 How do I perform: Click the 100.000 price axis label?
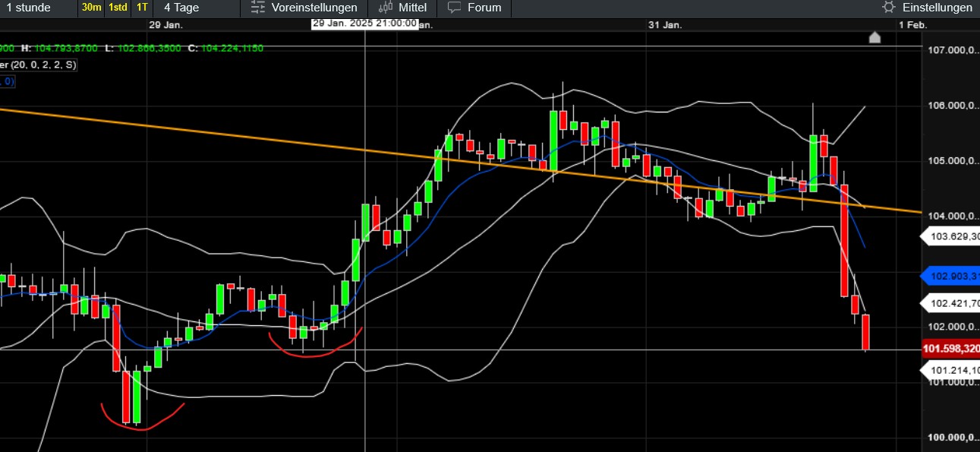(953, 438)
